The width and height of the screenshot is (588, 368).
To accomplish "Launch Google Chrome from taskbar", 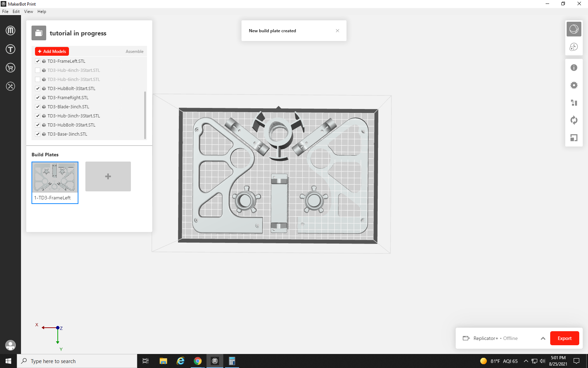I will point(198,361).
